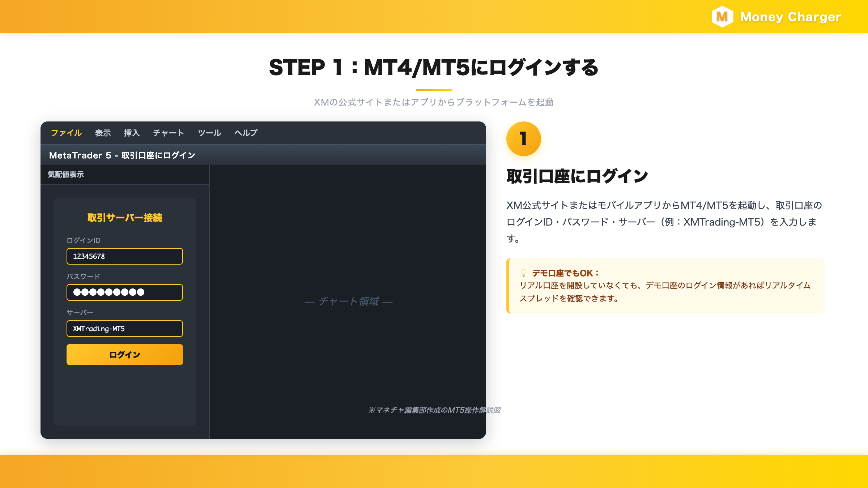Click the マネチャ編集部作成 caption note
868x488 pixels.
click(434, 410)
